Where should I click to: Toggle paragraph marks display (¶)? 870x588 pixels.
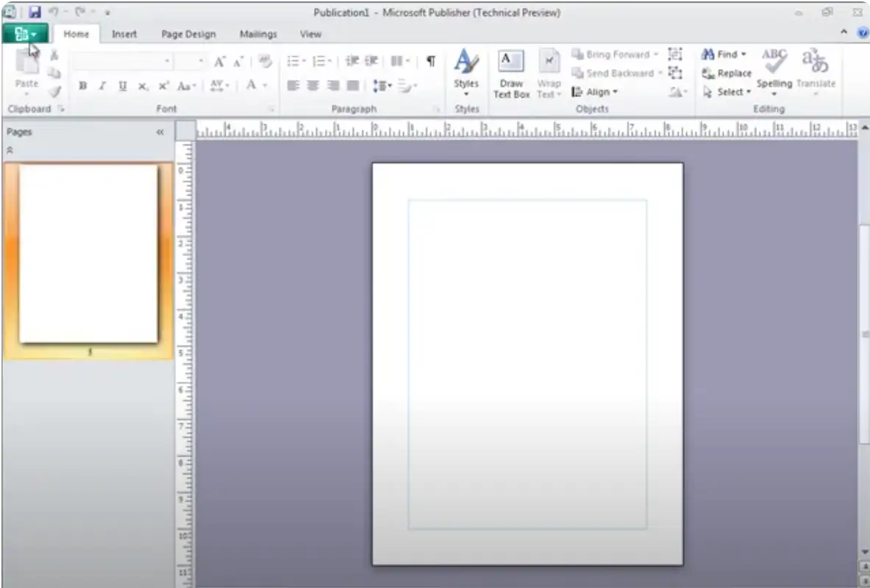(431, 62)
